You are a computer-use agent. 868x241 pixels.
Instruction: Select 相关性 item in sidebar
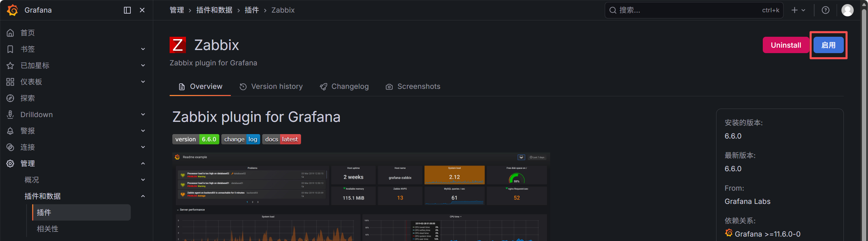pyautogui.click(x=48, y=229)
